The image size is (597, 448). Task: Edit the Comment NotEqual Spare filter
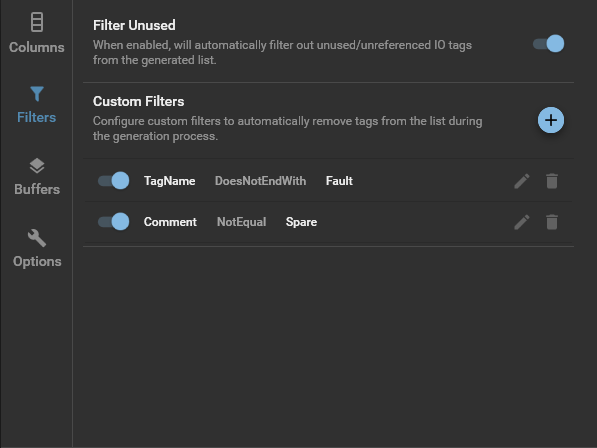[522, 222]
